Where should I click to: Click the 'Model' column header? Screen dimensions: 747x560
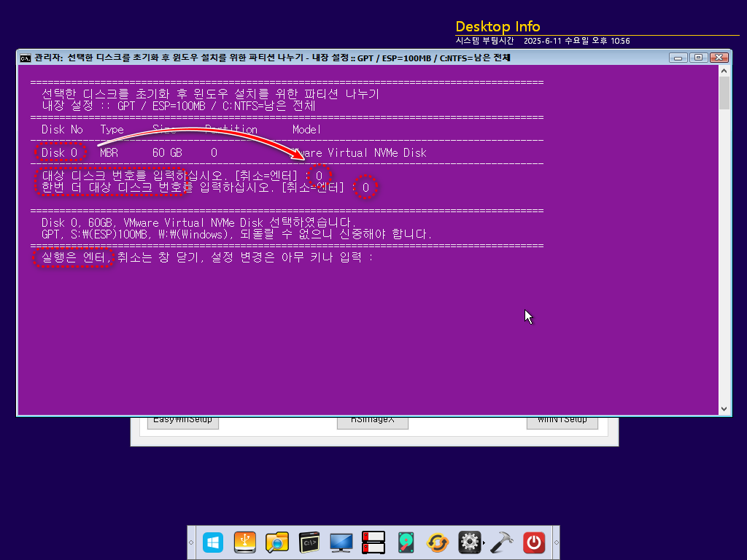coord(306,130)
